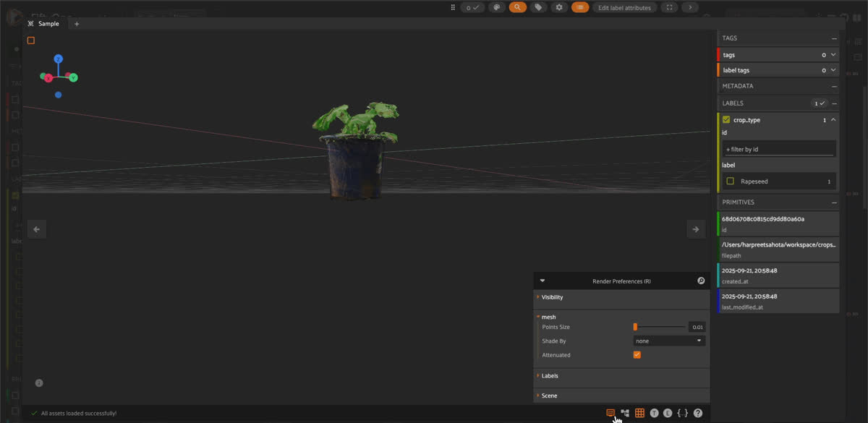Click the tags row label
This screenshot has height=423, width=868.
(x=729, y=55)
